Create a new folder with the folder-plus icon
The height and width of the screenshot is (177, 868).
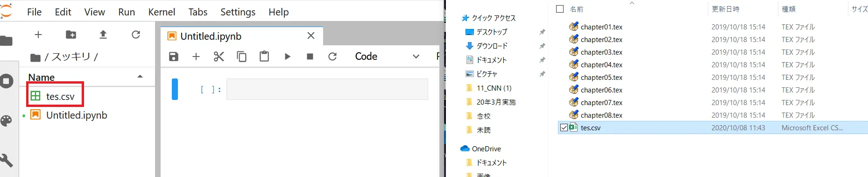(x=71, y=35)
